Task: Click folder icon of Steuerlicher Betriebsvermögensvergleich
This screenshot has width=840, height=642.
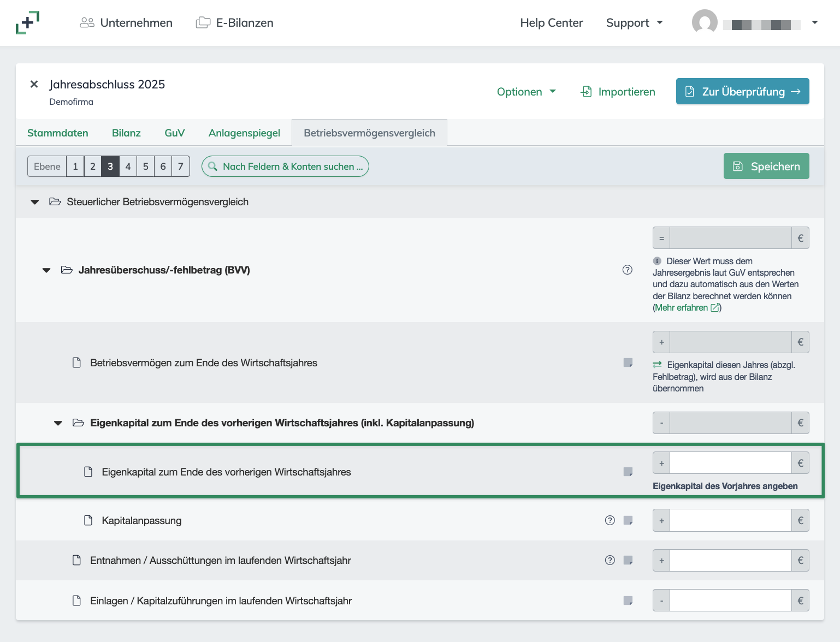Action: (x=55, y=202)
